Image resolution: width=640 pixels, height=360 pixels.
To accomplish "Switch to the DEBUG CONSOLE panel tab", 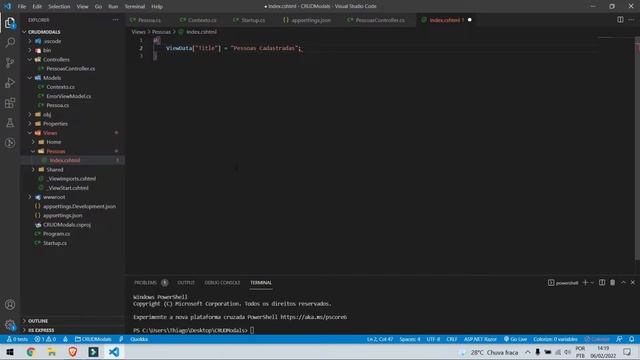I will [222, 282].
